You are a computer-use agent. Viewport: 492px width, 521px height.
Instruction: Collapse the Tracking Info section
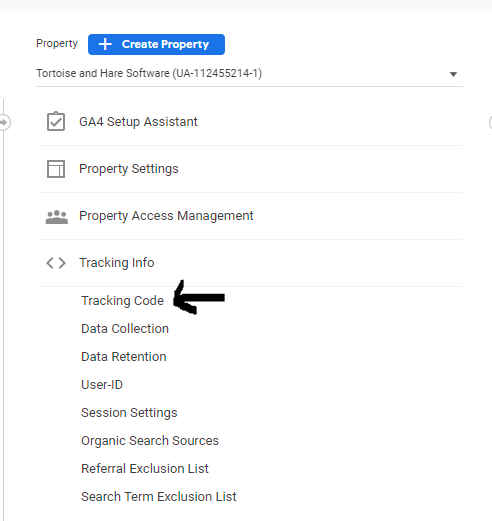pos(250,263)
